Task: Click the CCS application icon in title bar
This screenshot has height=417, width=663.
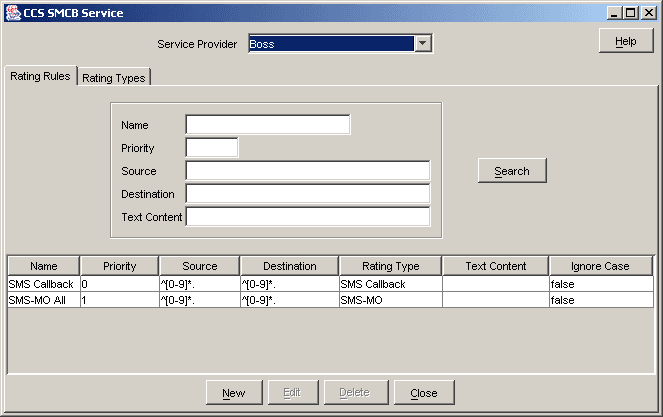Action: pyautogui.click(x=13, y=13)
